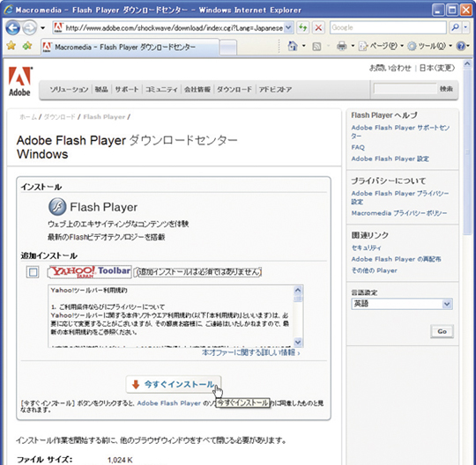
Task: Click the browser Back arrow button
Action: click(12, 28)
